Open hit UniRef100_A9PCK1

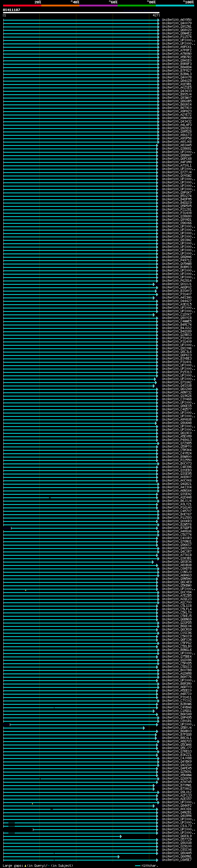pos(176,47)
